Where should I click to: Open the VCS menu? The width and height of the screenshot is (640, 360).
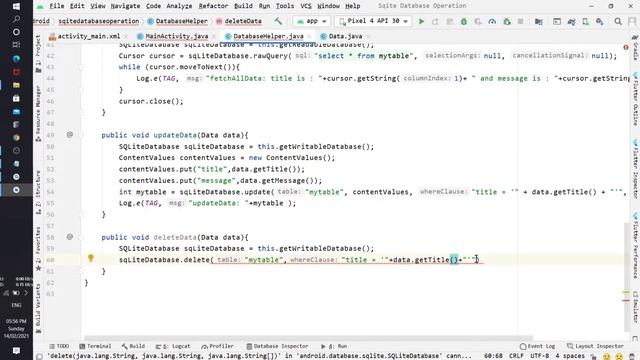(306, 6)
